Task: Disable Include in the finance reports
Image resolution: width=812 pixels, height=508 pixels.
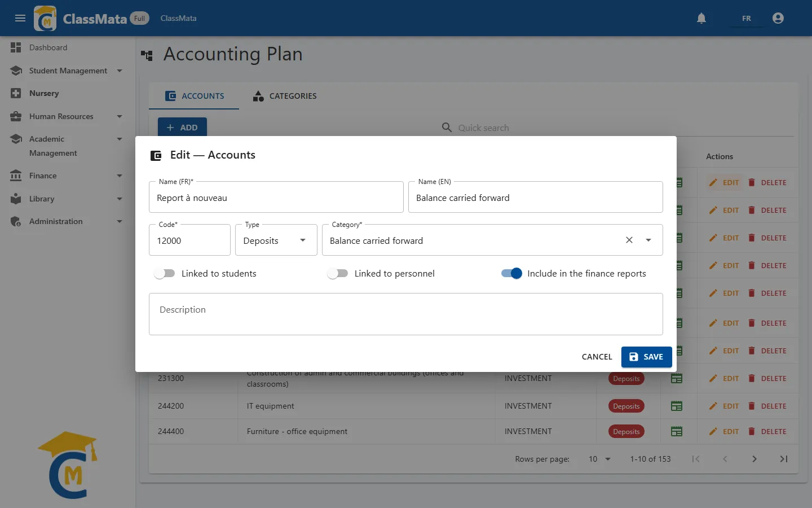Action: tap(511, 273)
